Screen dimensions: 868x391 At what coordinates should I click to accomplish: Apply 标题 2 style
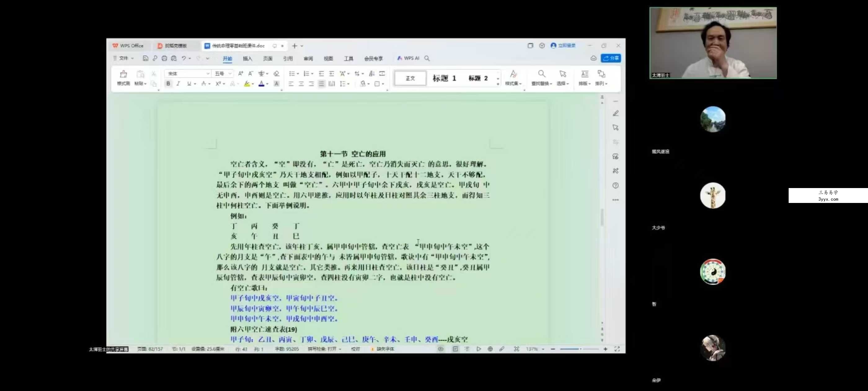pyautogui.click(x=478, y=78)
